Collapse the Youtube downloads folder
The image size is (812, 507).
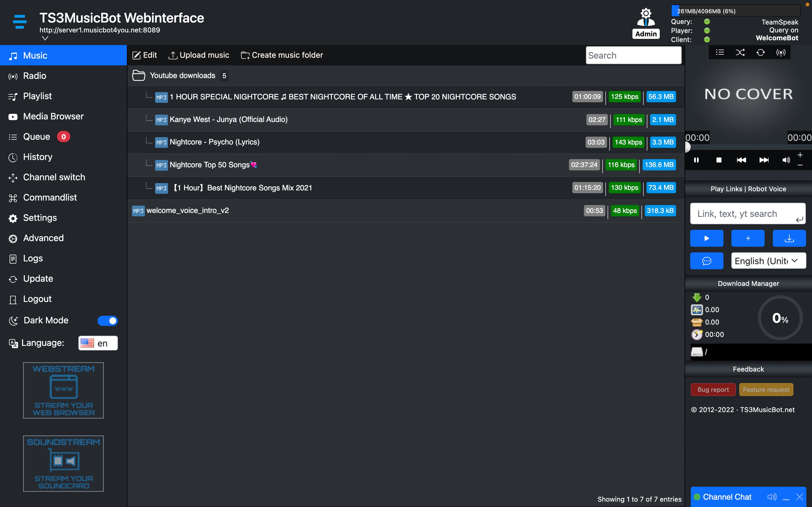coord(139,75)
